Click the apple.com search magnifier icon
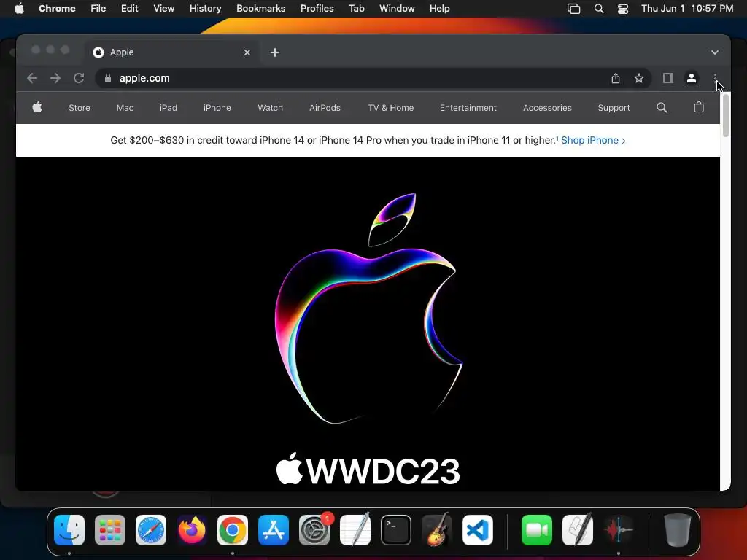Screen dimensions: 747x560 (x=662, y=108)
